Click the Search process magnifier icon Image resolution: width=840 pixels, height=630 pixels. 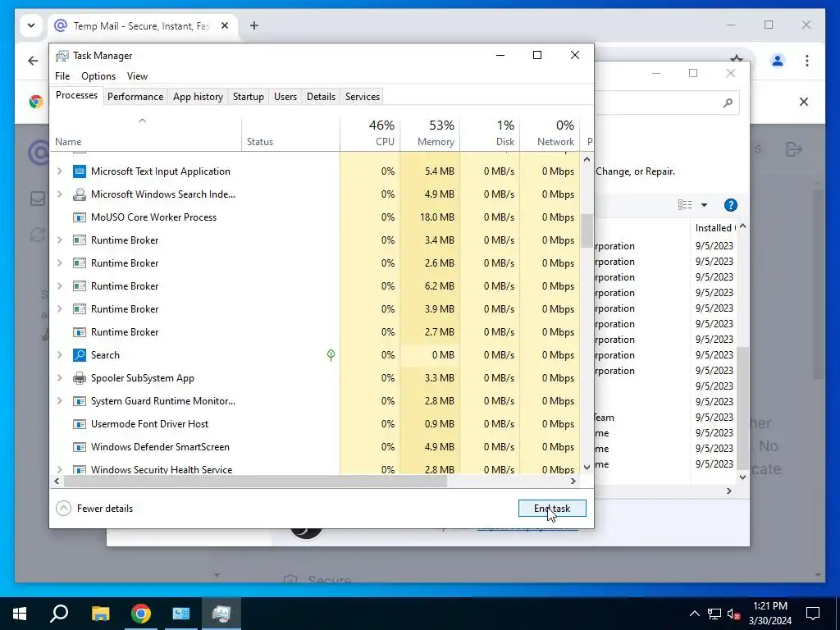click(x=80, y=355)
